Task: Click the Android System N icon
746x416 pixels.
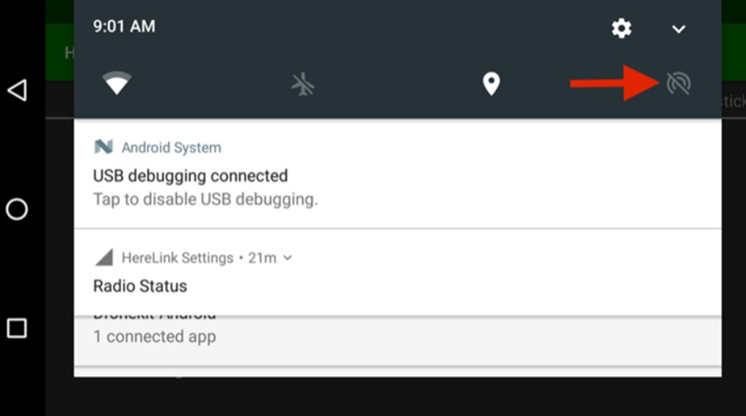Action: [x=103, y=147]
